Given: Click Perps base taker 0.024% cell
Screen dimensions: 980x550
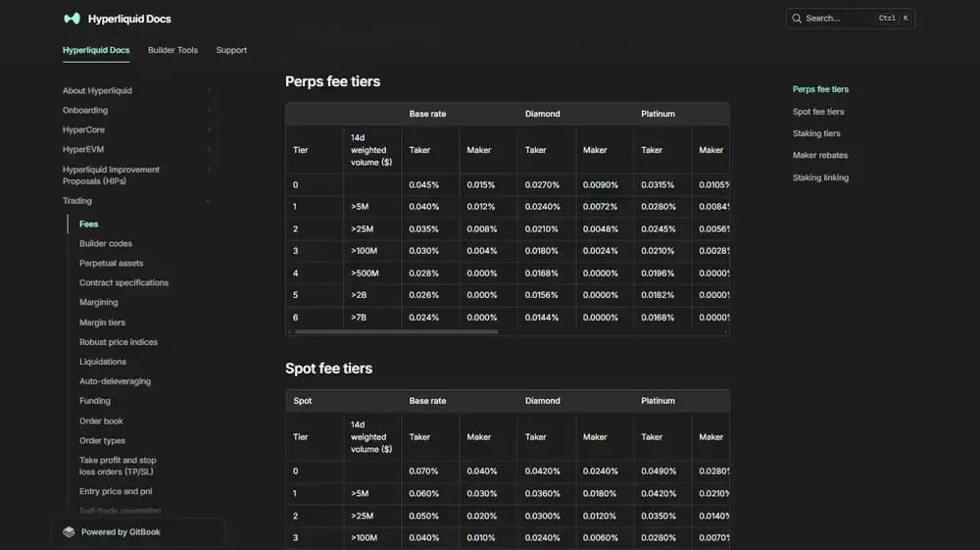Looking at the screenshot, I should [x=423, y=318].
